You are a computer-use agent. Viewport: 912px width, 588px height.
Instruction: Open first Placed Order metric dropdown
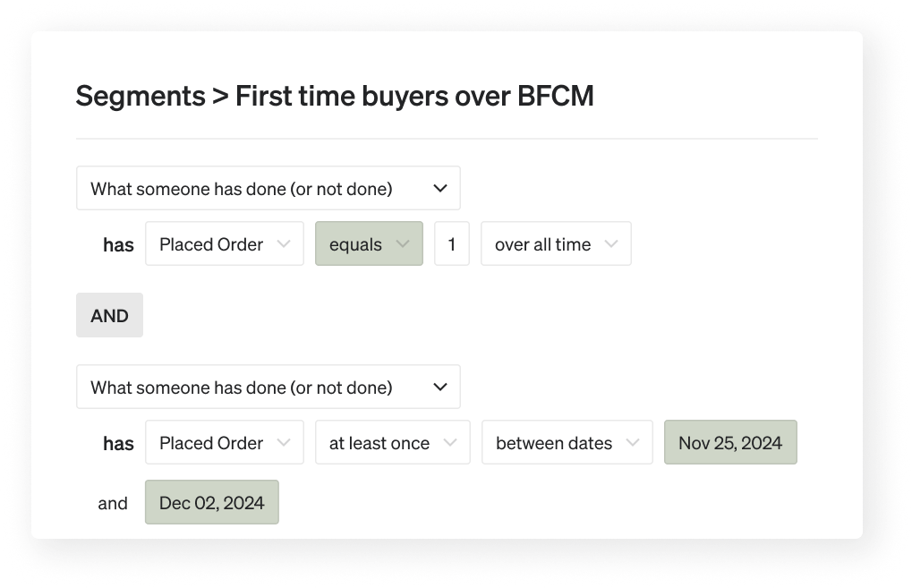[x=213, y=244]
